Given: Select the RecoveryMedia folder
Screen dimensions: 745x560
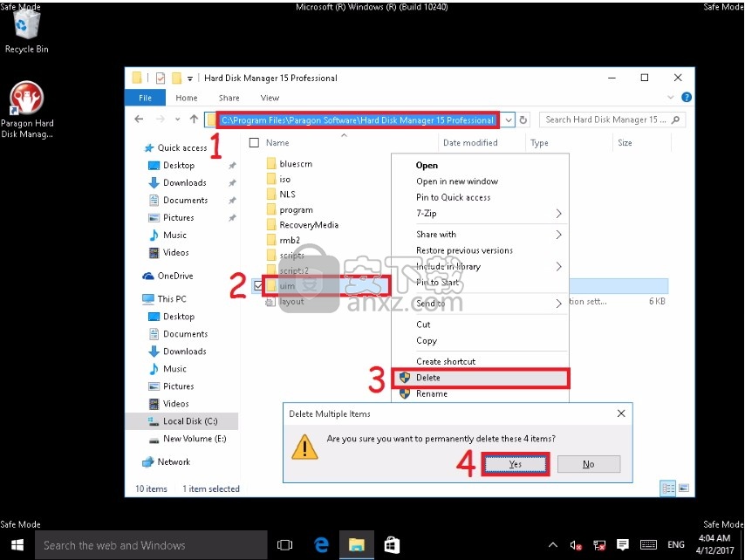Looking at the screenshot, I should [309, 225].
